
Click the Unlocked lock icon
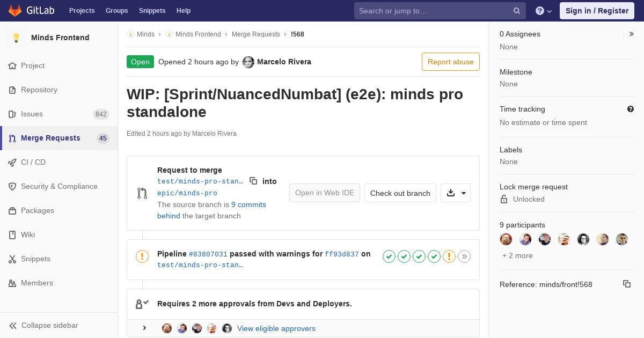pos(504,199)
